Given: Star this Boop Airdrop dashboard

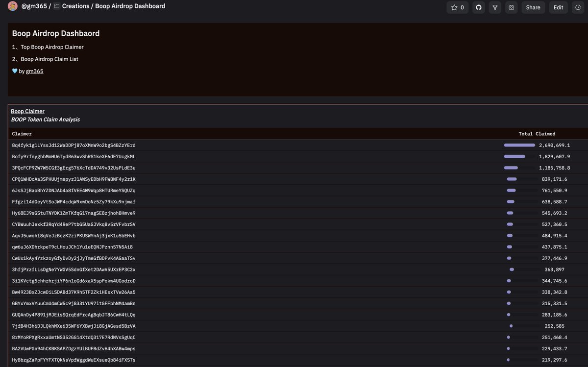Looking at the screenshot, I should pyautogui.click(x=457, y=7).
